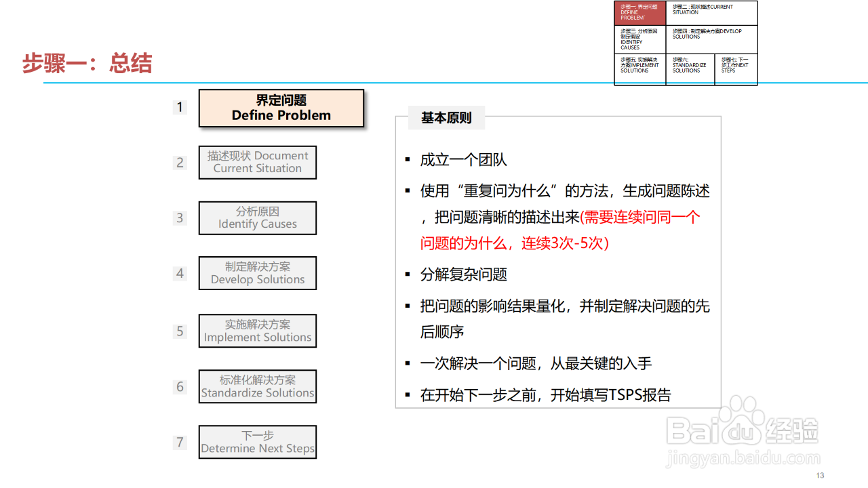This screenshot has width=868, height=488.
Task: Select the Document Current Situation step box
Action: pyautogui.click(x=258, y=162)
